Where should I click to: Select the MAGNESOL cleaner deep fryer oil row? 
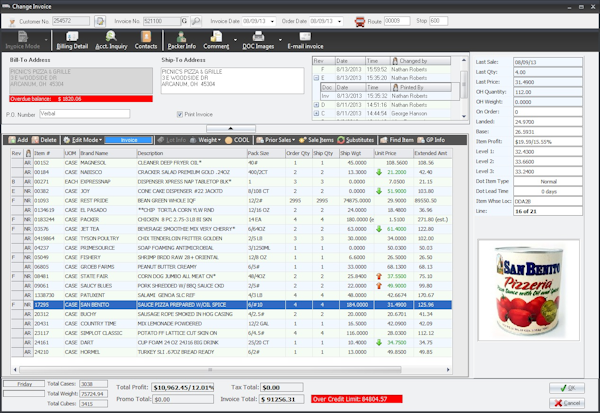pos(232,163)
